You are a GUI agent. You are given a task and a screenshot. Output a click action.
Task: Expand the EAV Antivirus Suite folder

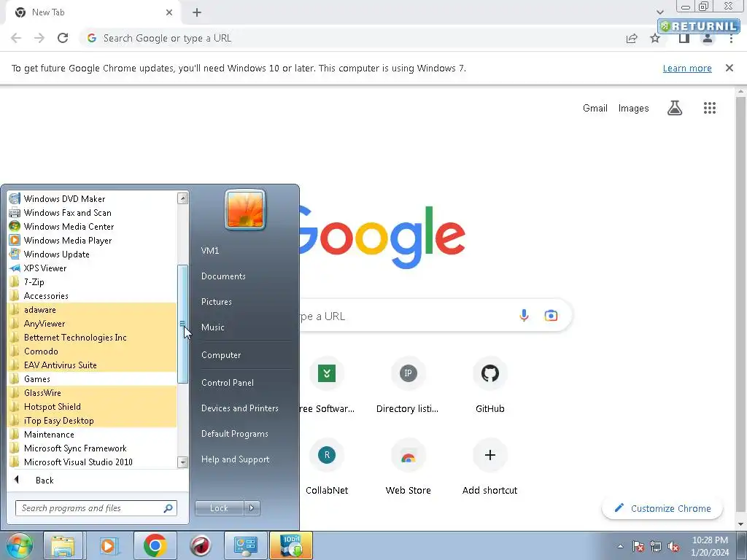92,365
